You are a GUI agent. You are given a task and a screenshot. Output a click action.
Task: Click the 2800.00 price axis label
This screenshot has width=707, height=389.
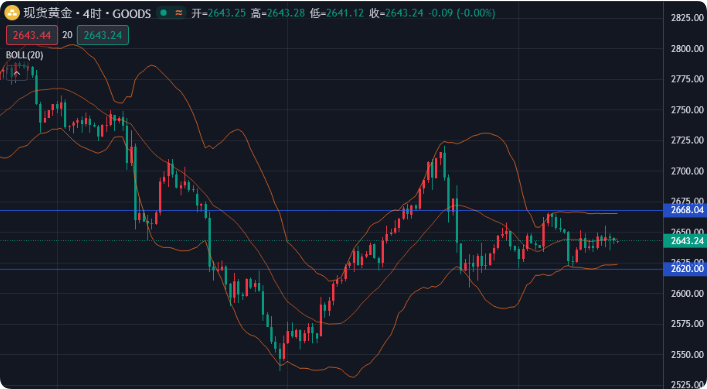tap(687, 48)
